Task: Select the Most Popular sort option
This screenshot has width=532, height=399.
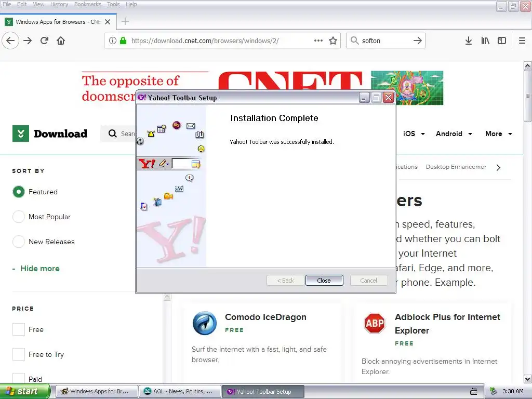Action: (19, 217)
